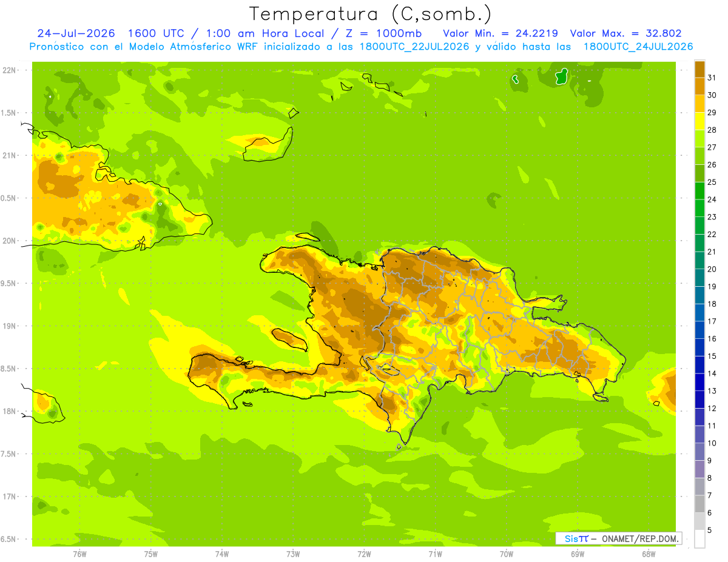This screenshot has height=562, width=728.
Task: Click the "31" value on the color scale
Action: click(712, 78)
